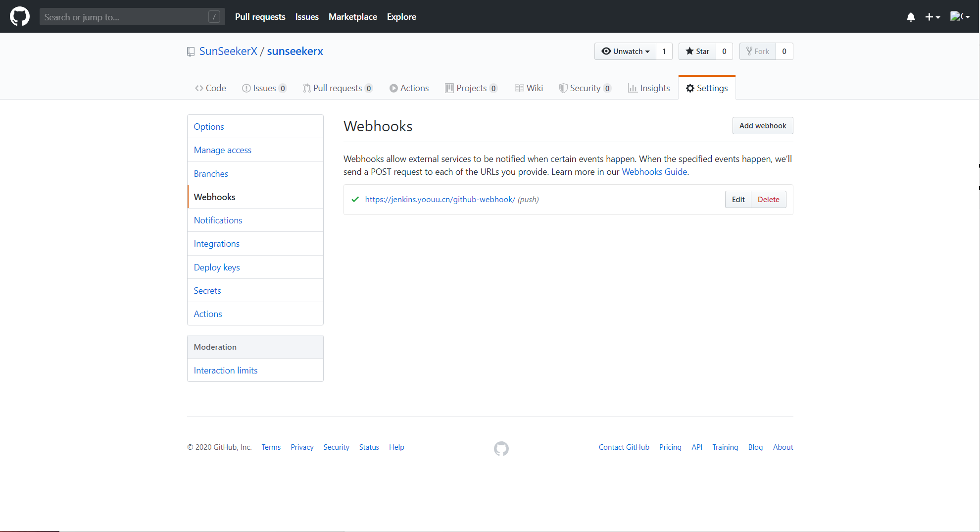
Task: Delete the jenkins webhook
Action: (768, 200)
